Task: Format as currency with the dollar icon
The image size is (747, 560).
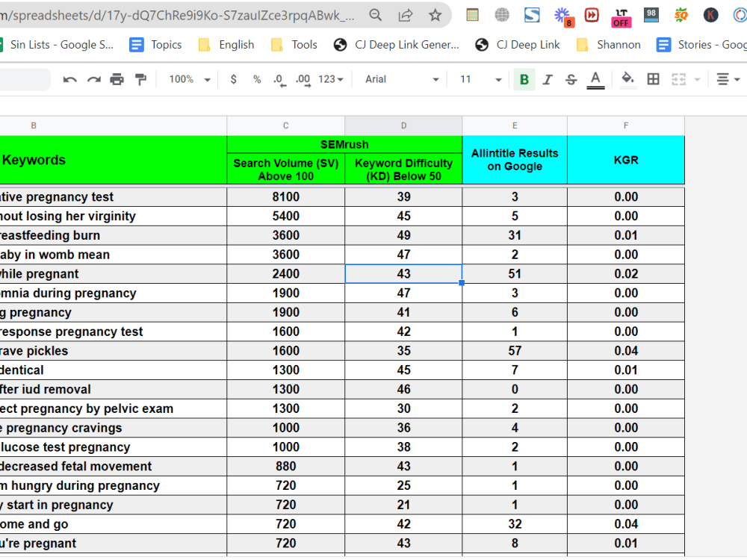Action: click(233, 79)
